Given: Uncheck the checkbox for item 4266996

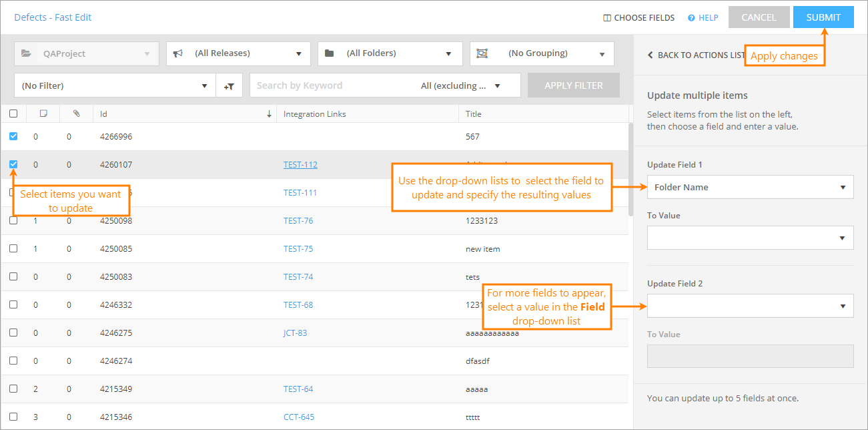Looking at the screenshot, I should click(x=13, y=136).
